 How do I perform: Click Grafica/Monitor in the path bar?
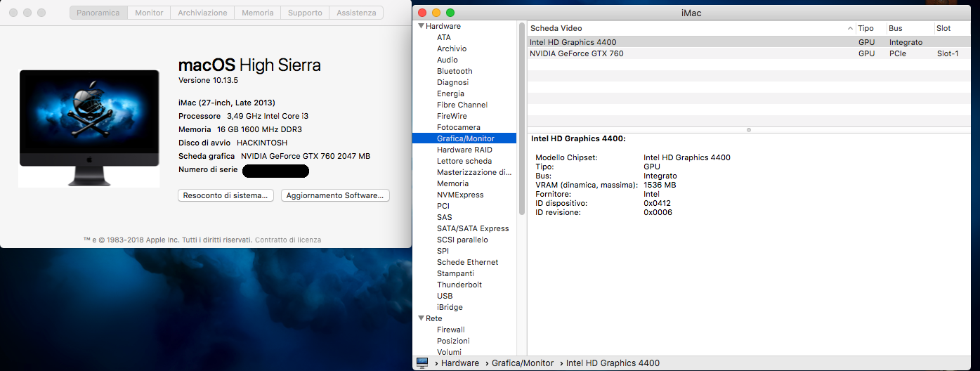[523, 363]
